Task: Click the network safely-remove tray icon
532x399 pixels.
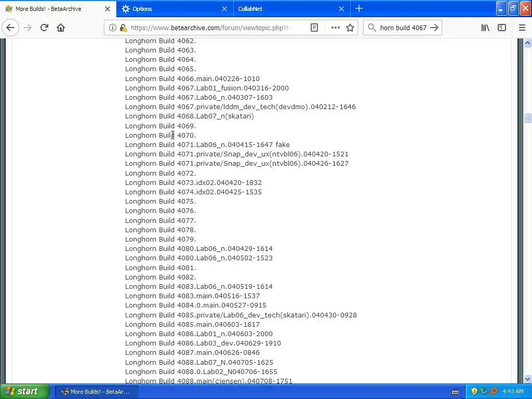Action: tap(484, 392)
